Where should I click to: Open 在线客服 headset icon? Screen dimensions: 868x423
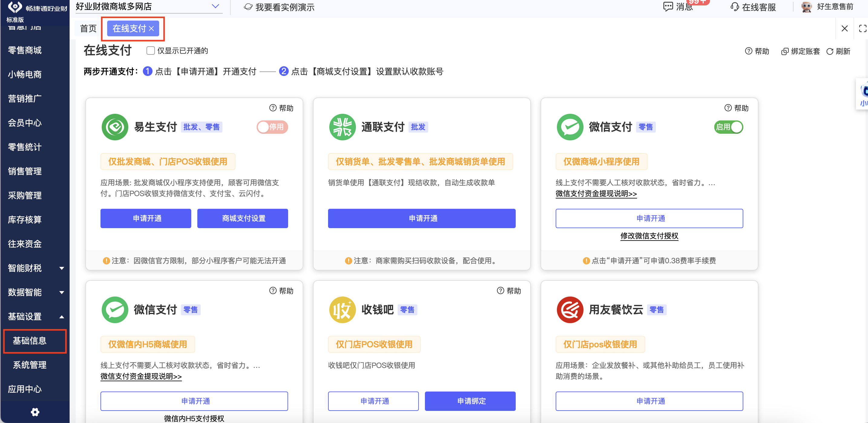coord(735,7)
